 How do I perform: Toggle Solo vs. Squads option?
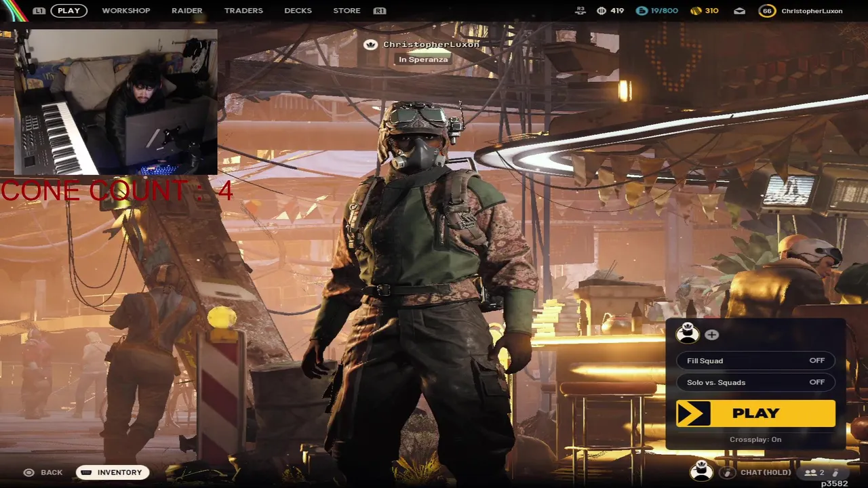click(755, 382)
